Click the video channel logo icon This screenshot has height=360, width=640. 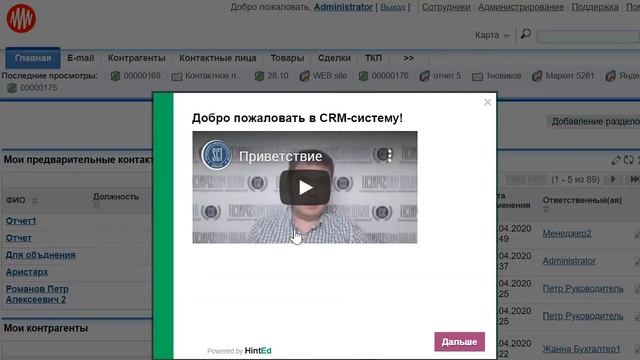pyautogui.click(x=216, y=155)
